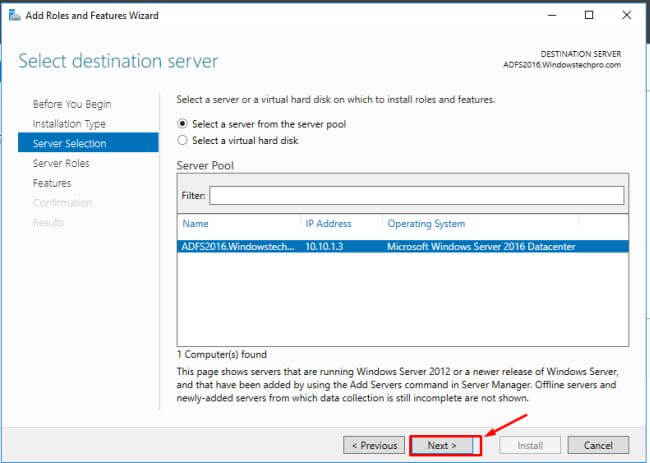Image resolution: width=650 pixels, height=463 pixels.
Task: Open the Server Roles step
Action: pos(61,163)
